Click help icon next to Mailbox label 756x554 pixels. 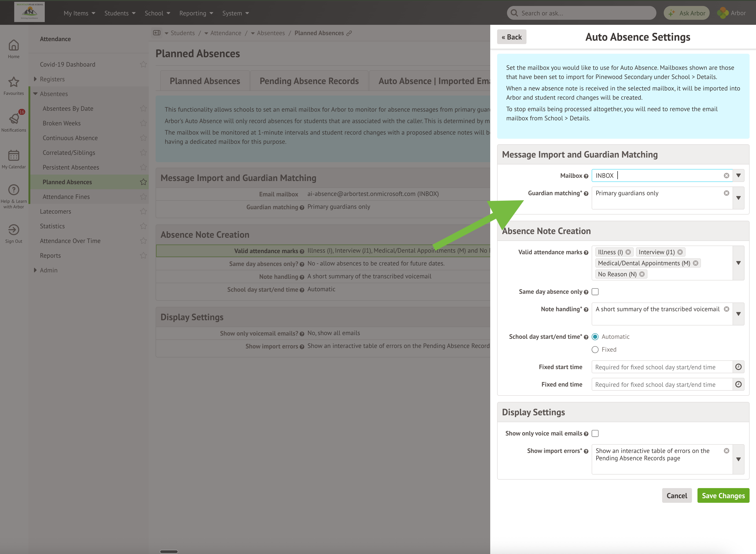point(586,176)
